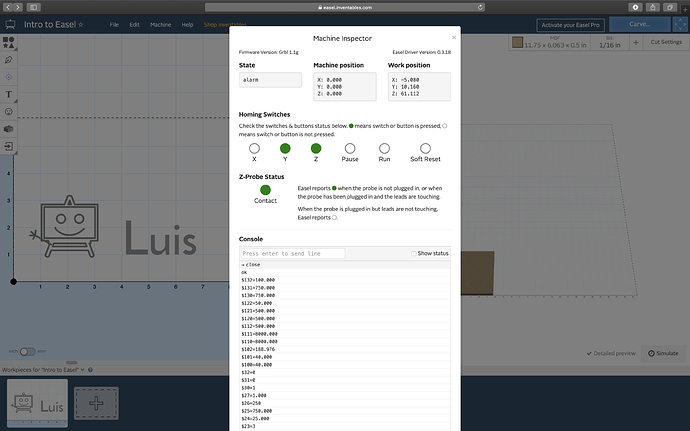
Task: Click the Y homing switch indicator
Action: 285,148
